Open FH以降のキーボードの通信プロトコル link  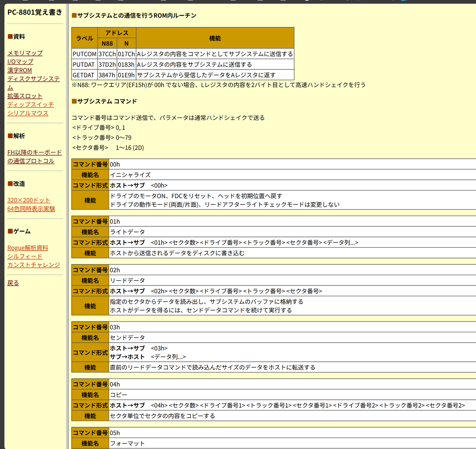pos(35,156)
